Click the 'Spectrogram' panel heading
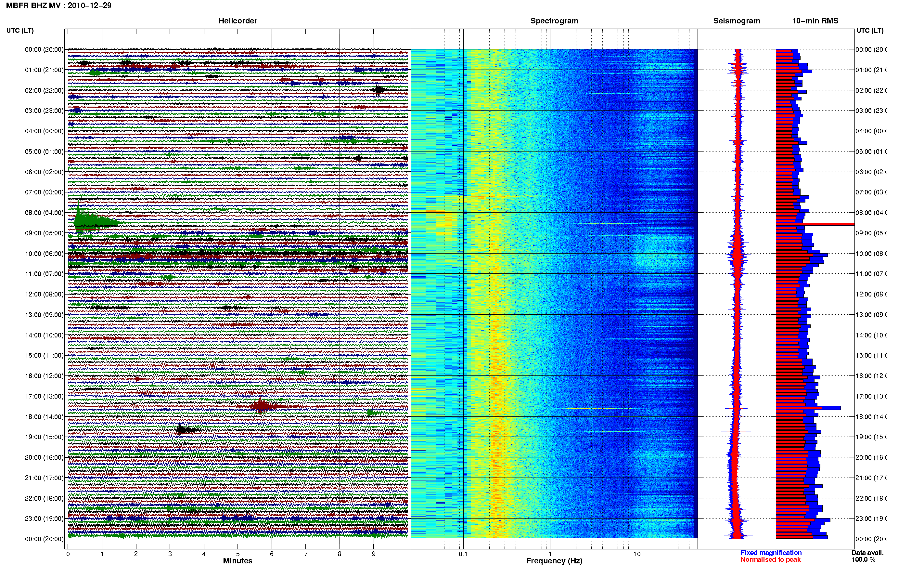Screen dimensions: 924x578 click(x=554, y=21)
